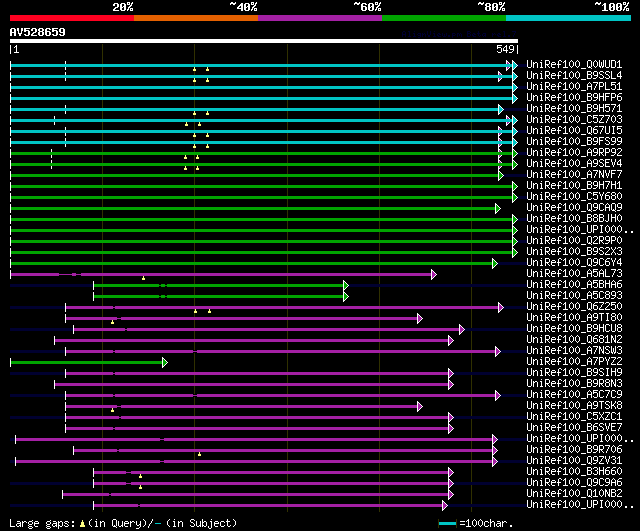The width and height of the screenshot is (640, 531).
Task: Click the UniRef100_B9R706 label
Action: pos(574,450)
